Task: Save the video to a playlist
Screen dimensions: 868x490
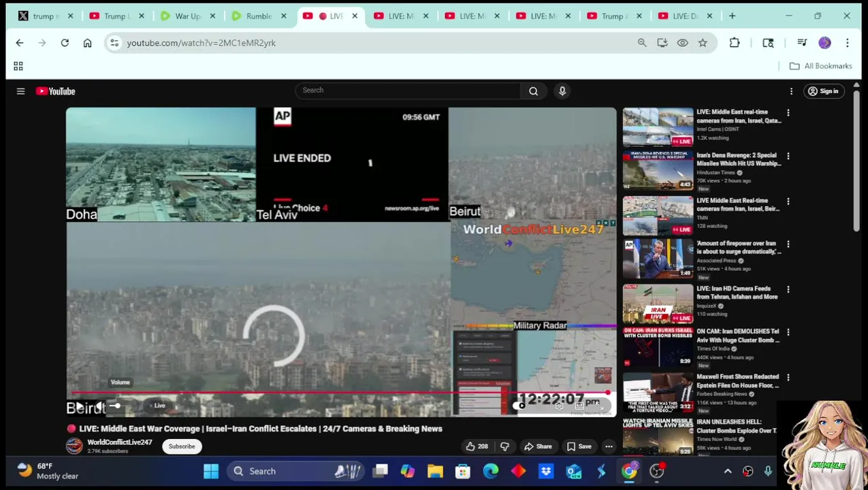Action: (x=579, y=446)
